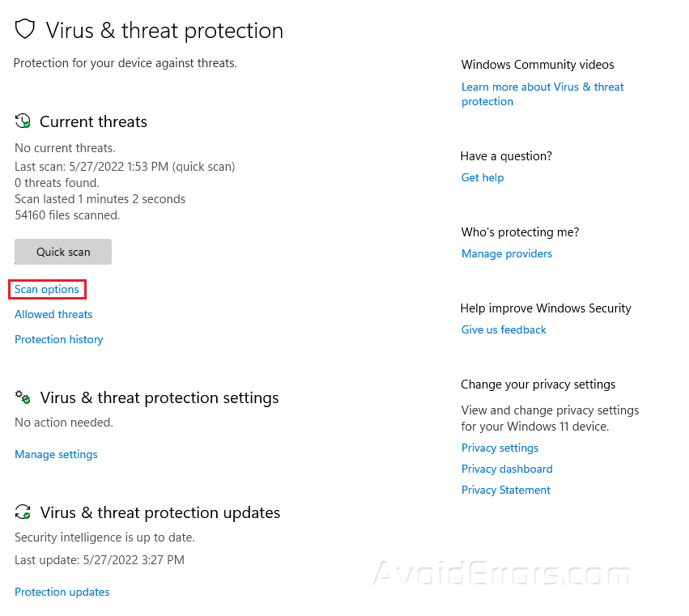Click the Windows Community videos heading
This screenshot has height=616, width=689.
point(538,65)
